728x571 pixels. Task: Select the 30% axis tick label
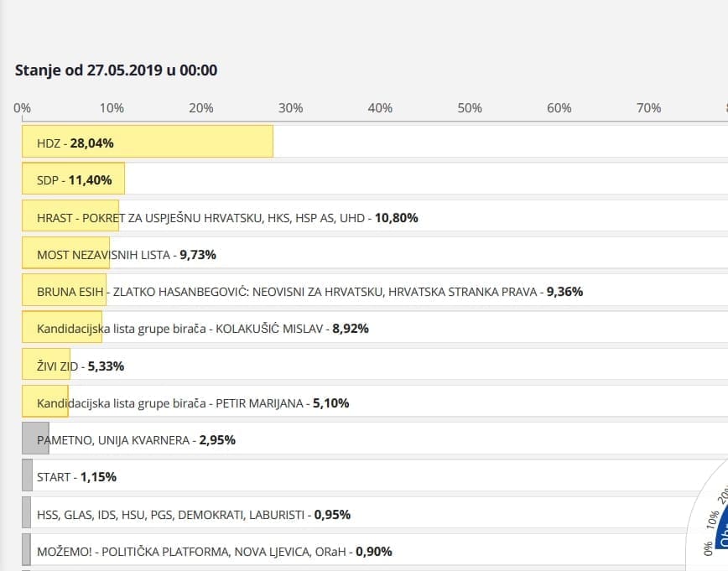pyautogui.click(x=290, y=108)
